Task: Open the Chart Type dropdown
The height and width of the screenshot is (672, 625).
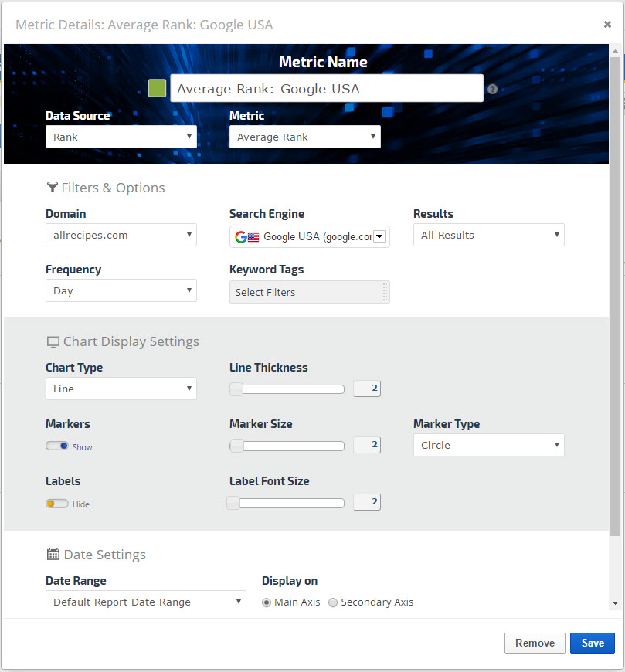Action: [121, 389]
